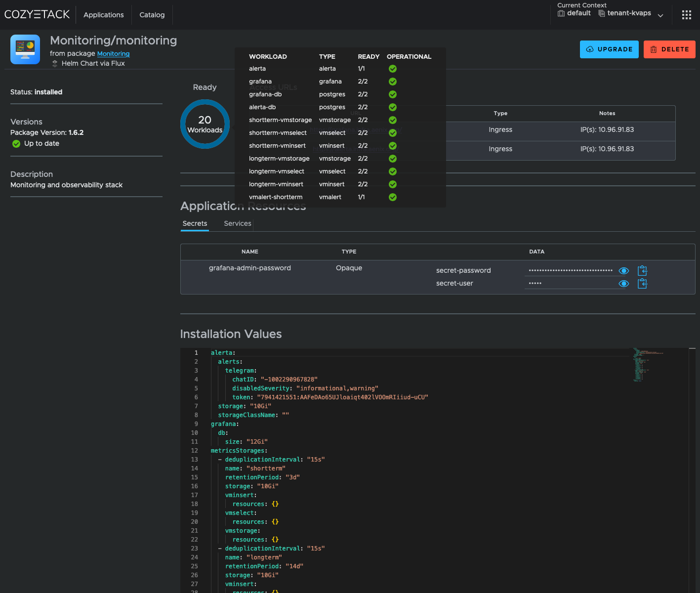Screen dimensions: 700x593
Task: Open the apps grid menu icon
Action: [686, 15]
